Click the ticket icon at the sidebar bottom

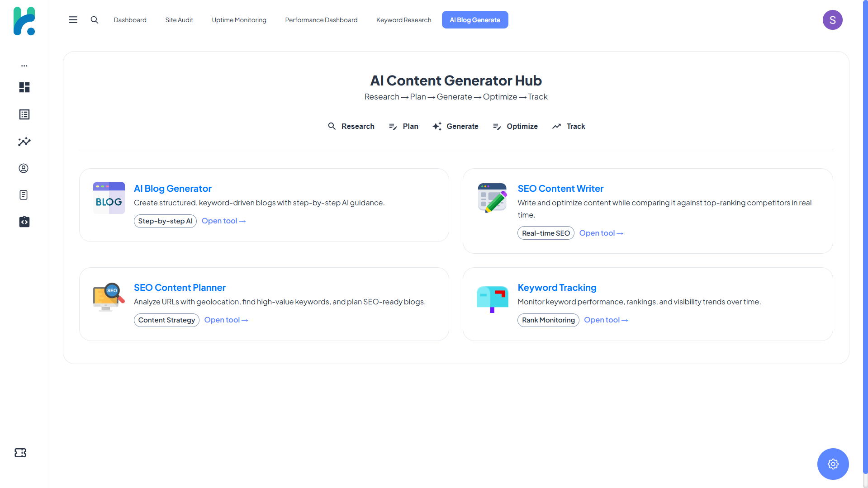[x=21, y=452]
